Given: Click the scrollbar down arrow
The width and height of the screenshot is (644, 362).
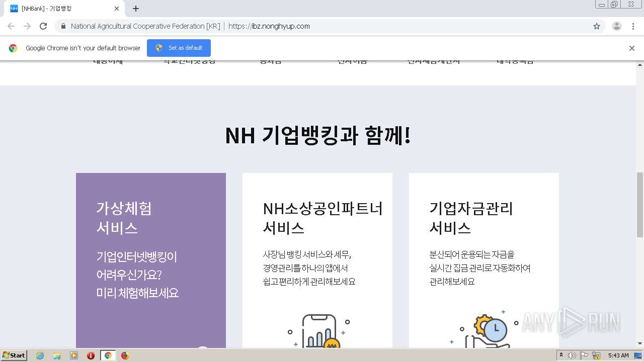Looking at the screenshot, I should point(640,343).
